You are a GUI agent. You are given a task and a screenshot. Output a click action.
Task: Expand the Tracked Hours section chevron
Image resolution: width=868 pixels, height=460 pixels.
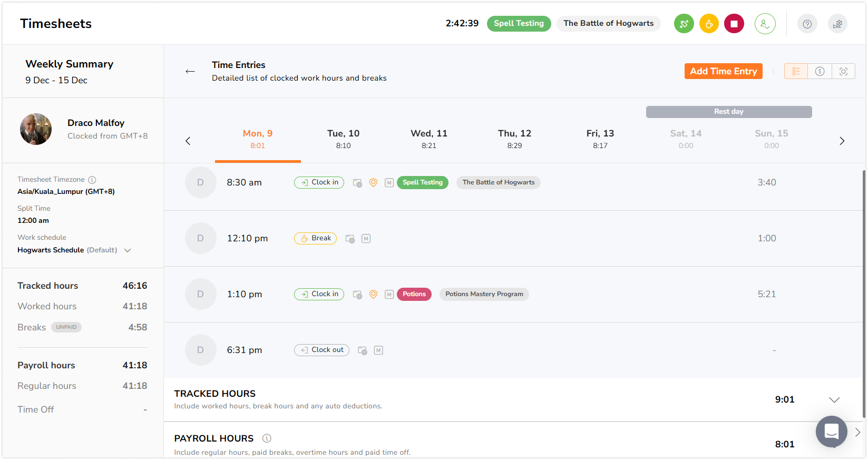pyautogui.click(x=834, y=400)
